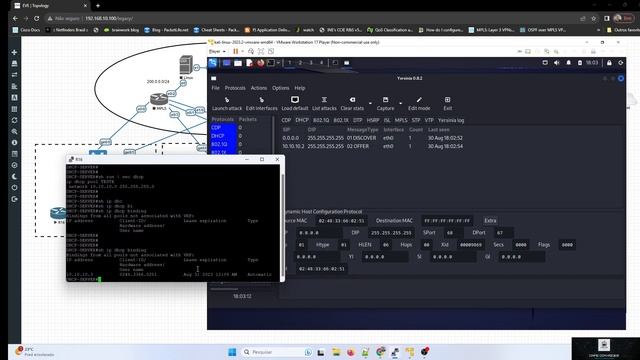The width and height of the screenshot is (640, 360).
Task: Open Yersinia Options menu
Action: [280, 88]
